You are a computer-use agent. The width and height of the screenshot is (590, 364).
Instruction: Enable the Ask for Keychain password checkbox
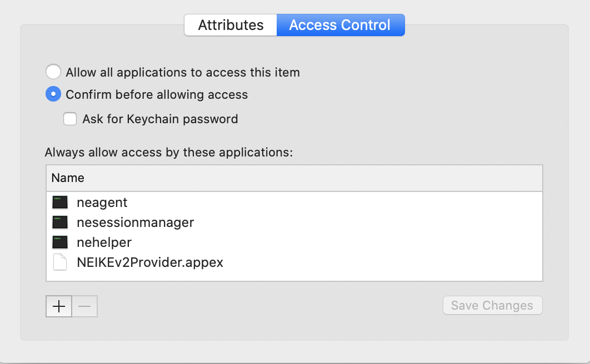tap(70, 119)
